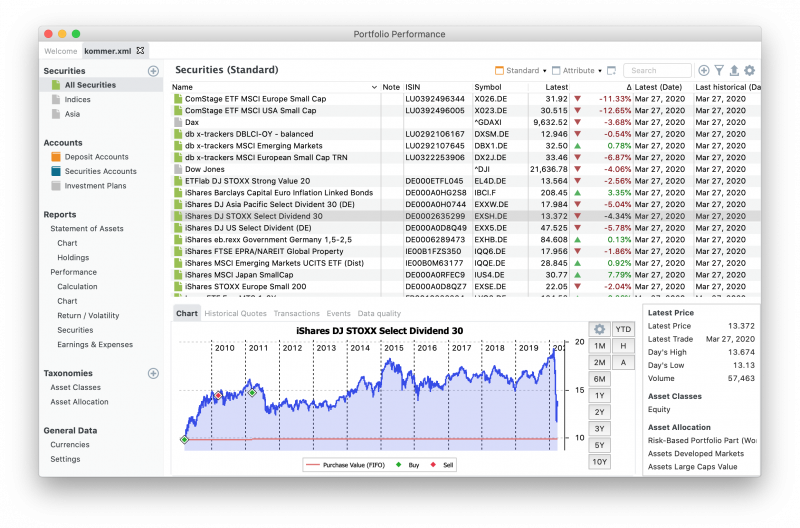This screenshot has width=800, height=528.
Task: Click the Investment Plans gray icon
Action: click(x=56, y=186)
